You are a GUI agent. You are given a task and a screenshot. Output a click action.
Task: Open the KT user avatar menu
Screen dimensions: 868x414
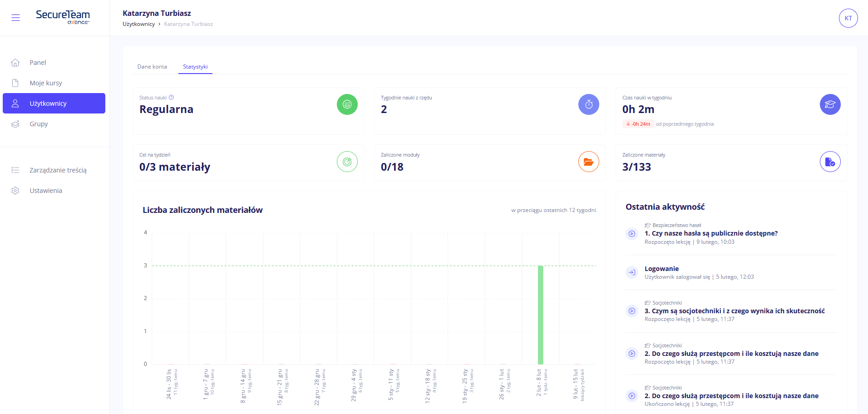coord(848,18)
